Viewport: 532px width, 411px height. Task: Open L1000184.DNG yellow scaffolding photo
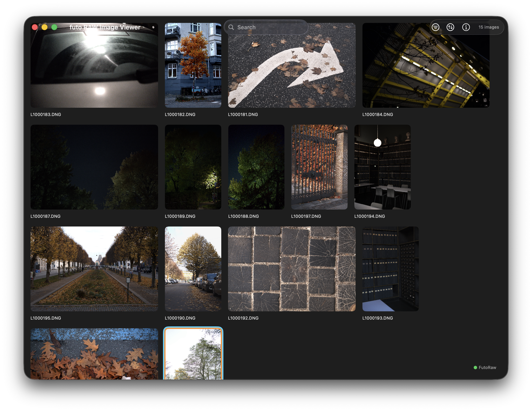[x=426, y=71]
